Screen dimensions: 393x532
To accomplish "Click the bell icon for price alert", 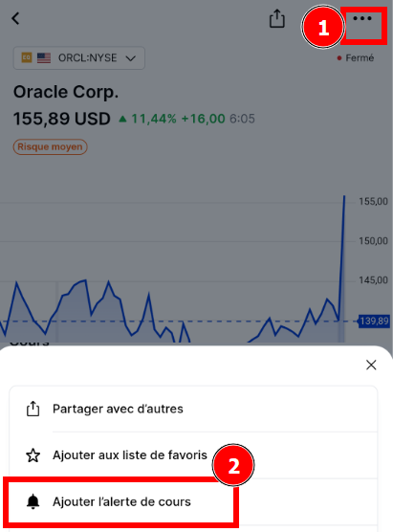I will (x=33, y=501).
